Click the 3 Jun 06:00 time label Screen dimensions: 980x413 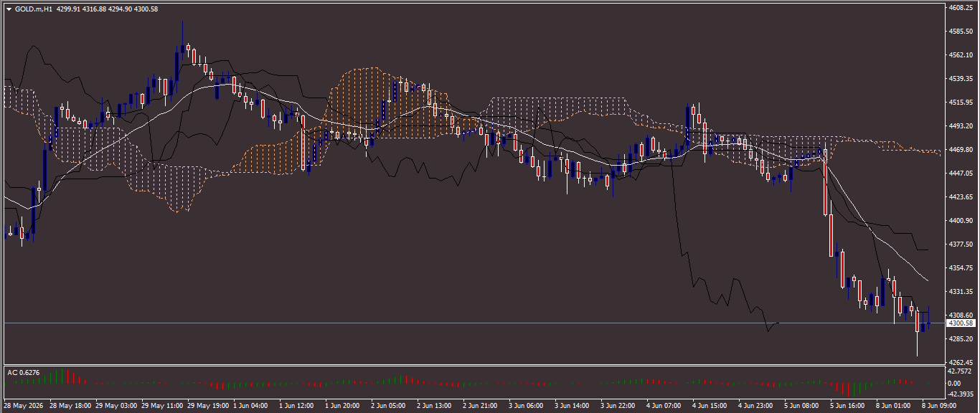[x=527, y=406]
